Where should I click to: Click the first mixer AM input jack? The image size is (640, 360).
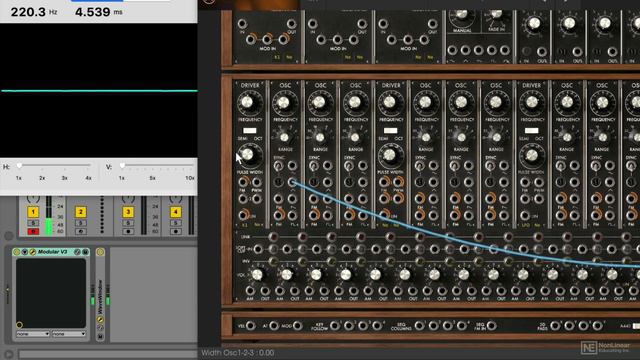tap(250, 291)
